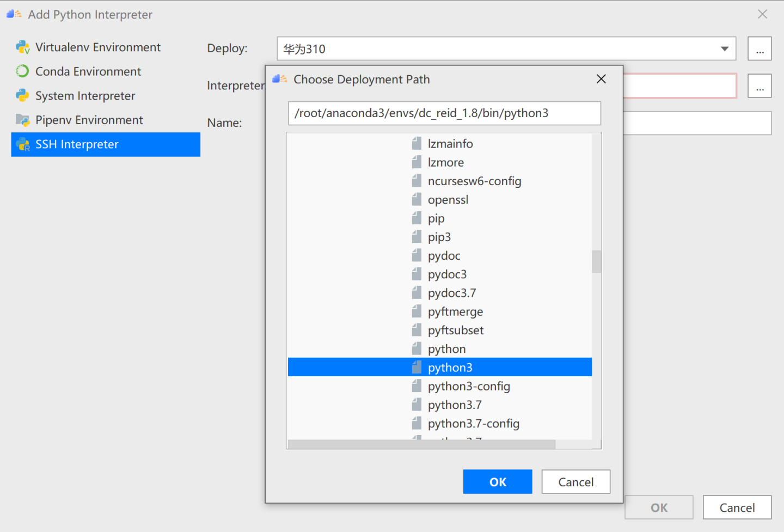Click the Pipenv Environment icon
784x532 pixels.
tap(22, 120)
